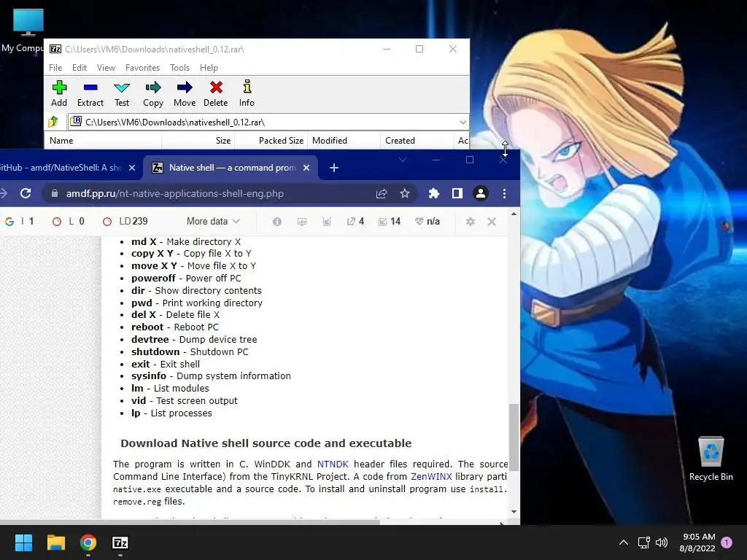Screen dimensions: 747x560
Task: Open the notification badge in taskbar
Action: pyautogui.click(x=727, y=542)
